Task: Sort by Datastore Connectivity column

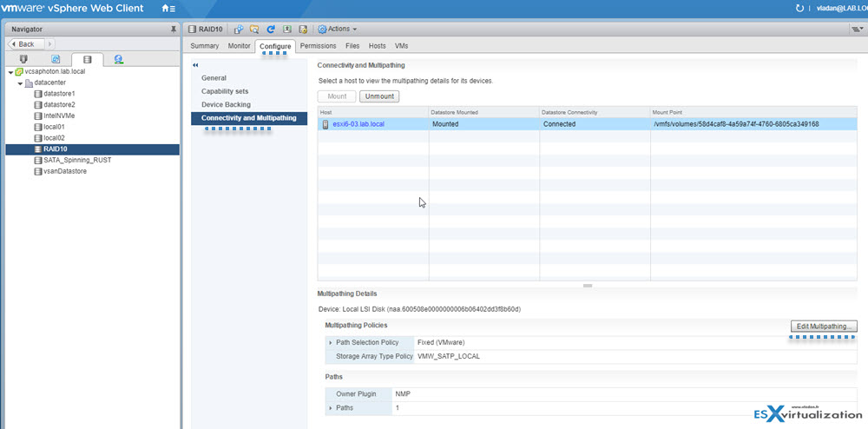Action: point(595,112)
